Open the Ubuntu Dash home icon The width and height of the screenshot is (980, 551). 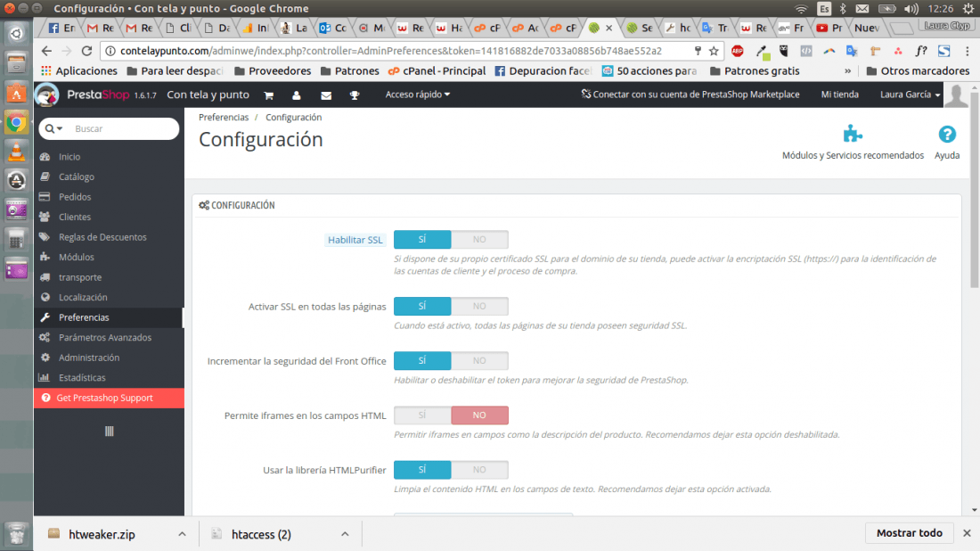(x=17, y=33)
